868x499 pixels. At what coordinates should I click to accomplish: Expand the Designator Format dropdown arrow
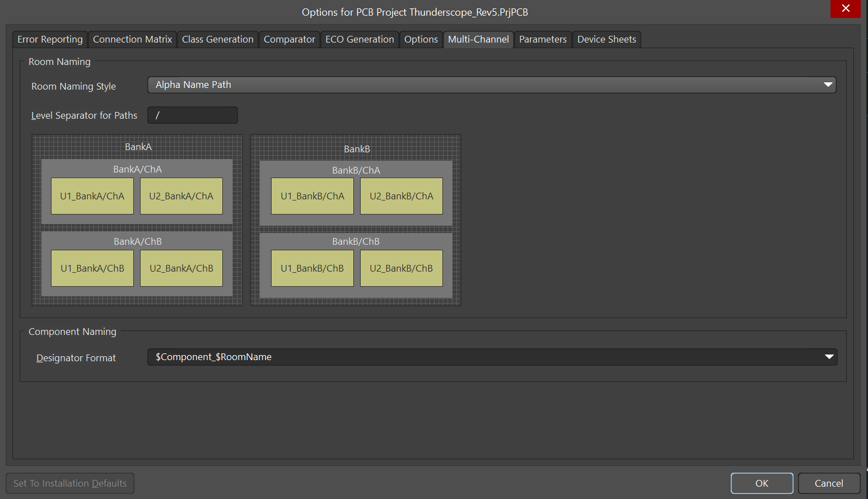[x=829, y=357]
